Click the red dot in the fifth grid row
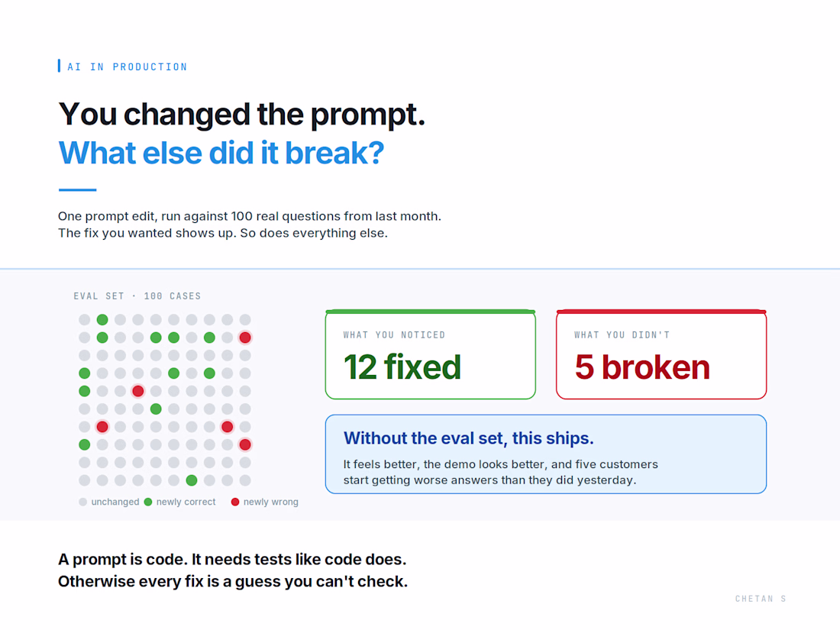Image resolution: width=840 pixels, height=630 pixels. [x=138, y=391]
